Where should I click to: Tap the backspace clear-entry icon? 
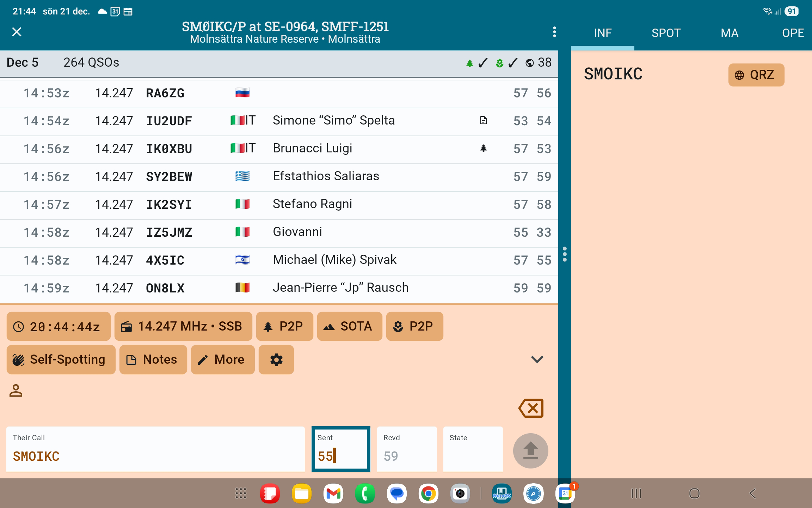tap(531, 408)
